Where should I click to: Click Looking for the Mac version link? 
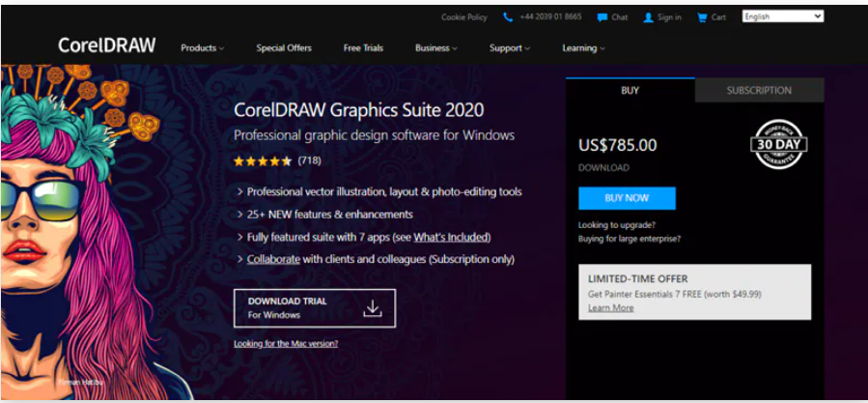point(286,344)
